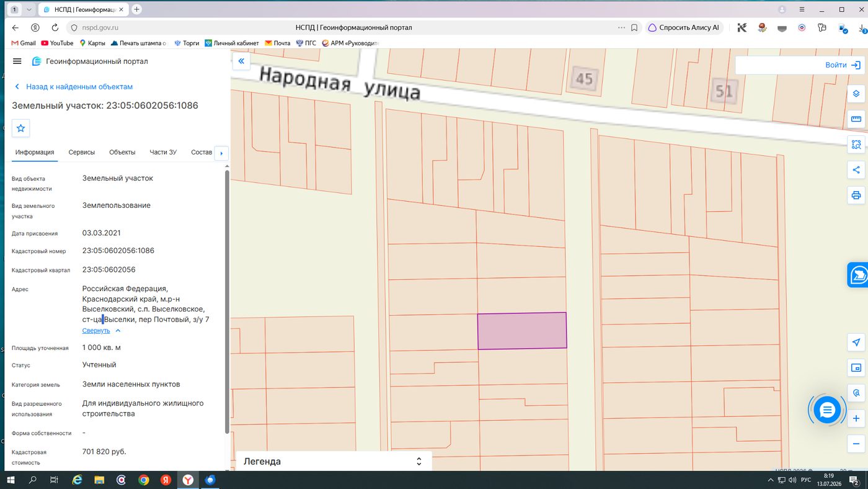Expand the Легенда panel
Viewport: 868px width, 489px height.
[x=334, y=461]
